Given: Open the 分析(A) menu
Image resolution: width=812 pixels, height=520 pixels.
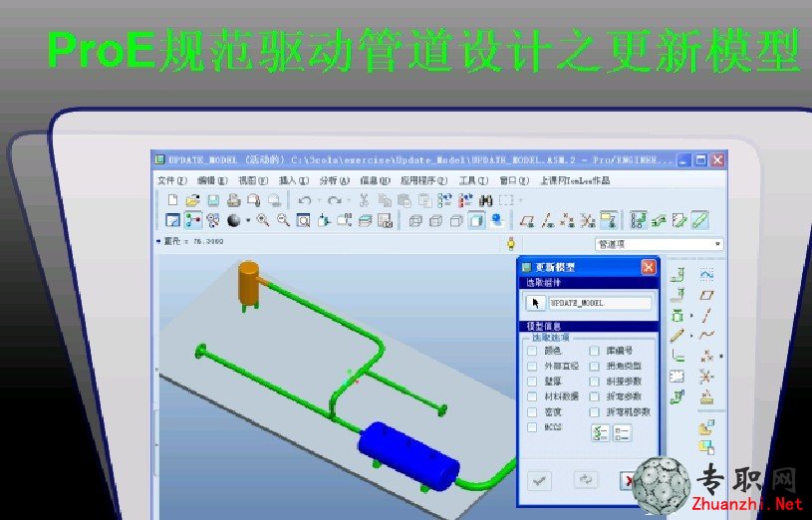Looking at the screenshot, I should click(x=334, y=180).
